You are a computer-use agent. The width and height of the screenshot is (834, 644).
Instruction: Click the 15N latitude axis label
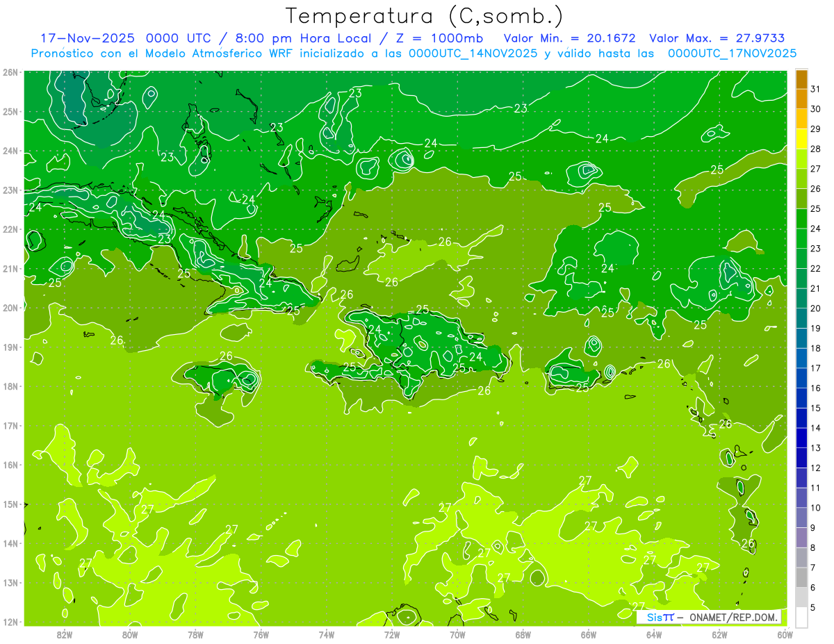(x=10, y=504)
